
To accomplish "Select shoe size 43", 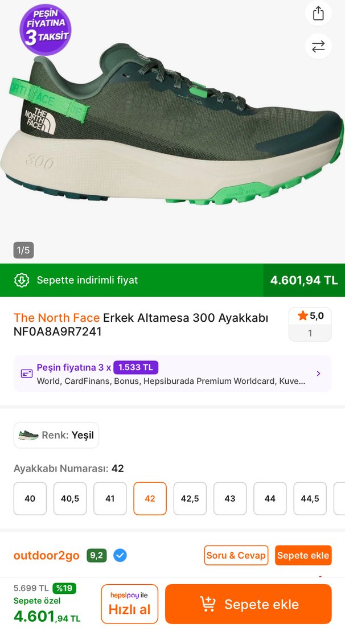I will 229,498.
